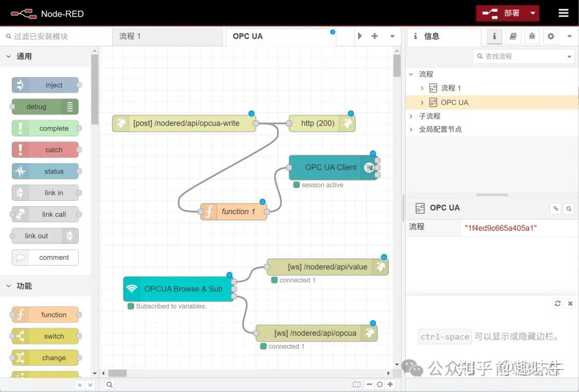The image size is (579, 392).
Task: Click the 过滤已安装模块 palette filter field
Action: tap(46, 36)
